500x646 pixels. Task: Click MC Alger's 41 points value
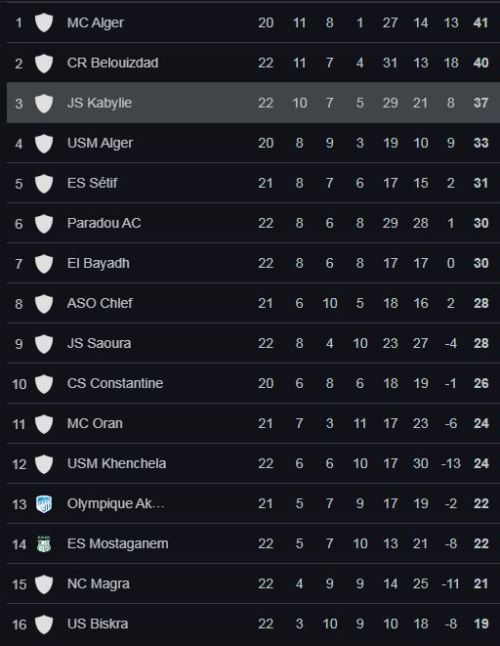481,23
